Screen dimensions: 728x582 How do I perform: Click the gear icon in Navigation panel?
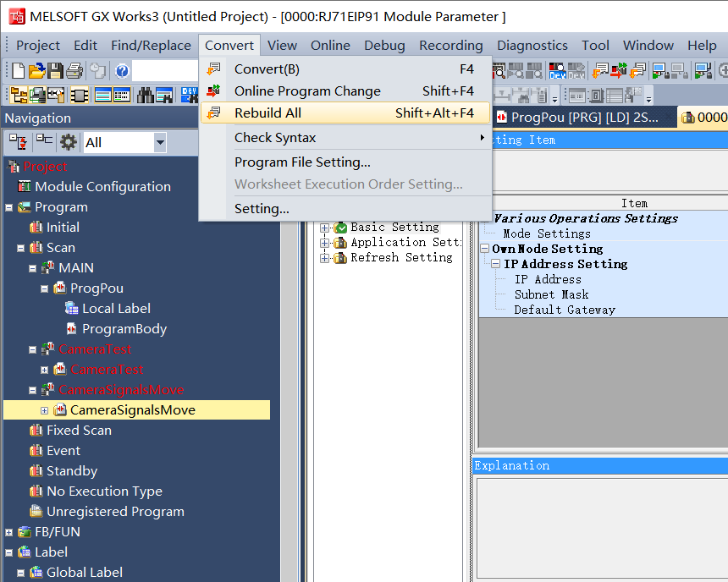tap(68, 142)
